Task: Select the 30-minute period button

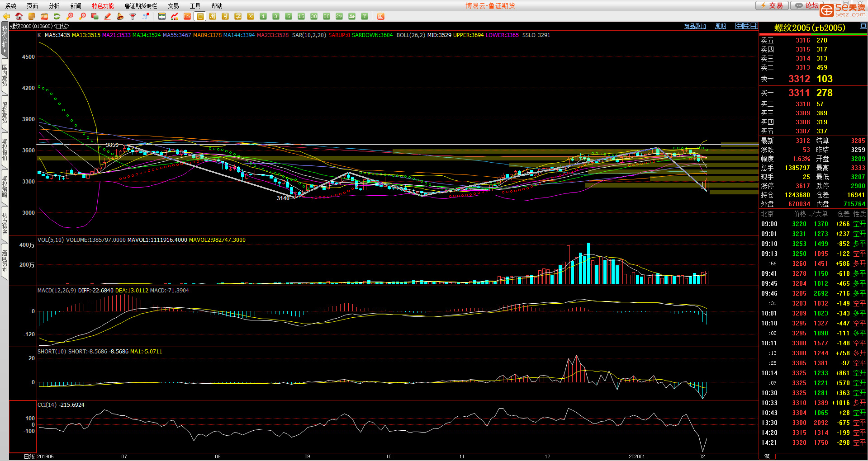Action: click(314, 16)
